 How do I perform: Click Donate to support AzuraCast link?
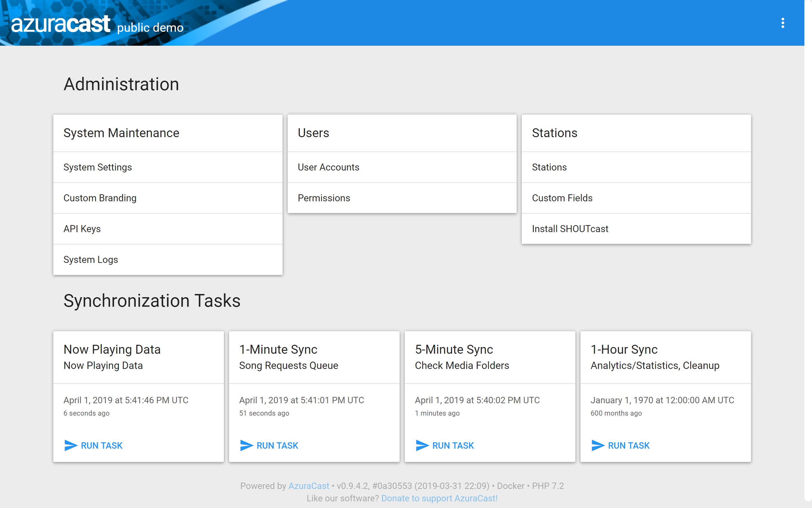[x=439, y=498]
